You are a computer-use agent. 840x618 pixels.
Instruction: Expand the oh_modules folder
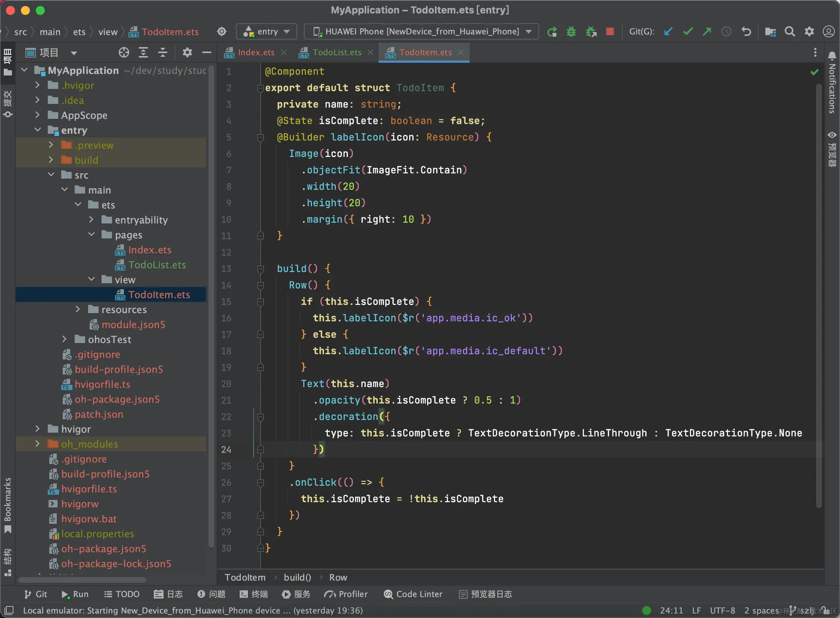click(x=37, y=444)
